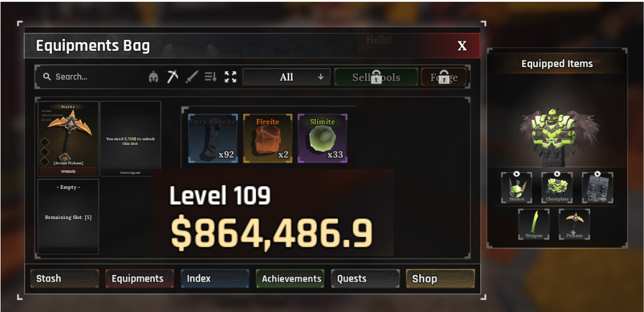
Task: Switch to the Achievements tab
Action: (290, 278)
